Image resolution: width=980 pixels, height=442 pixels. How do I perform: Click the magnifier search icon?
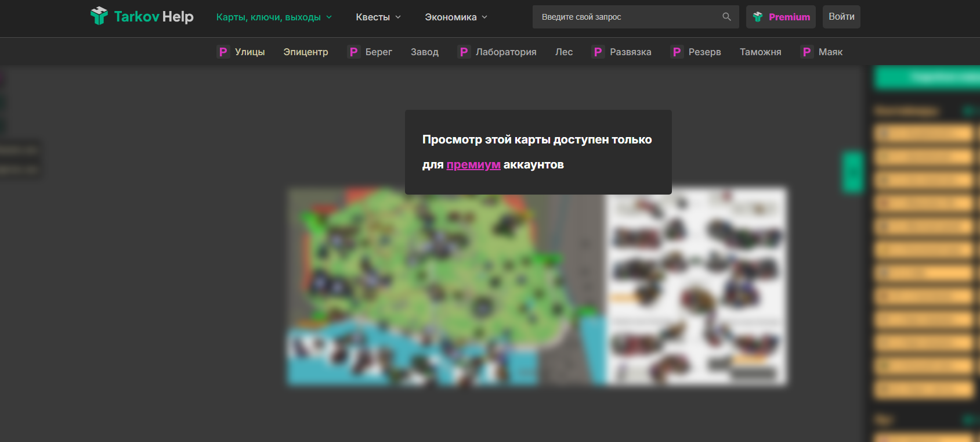coord(726,17)
